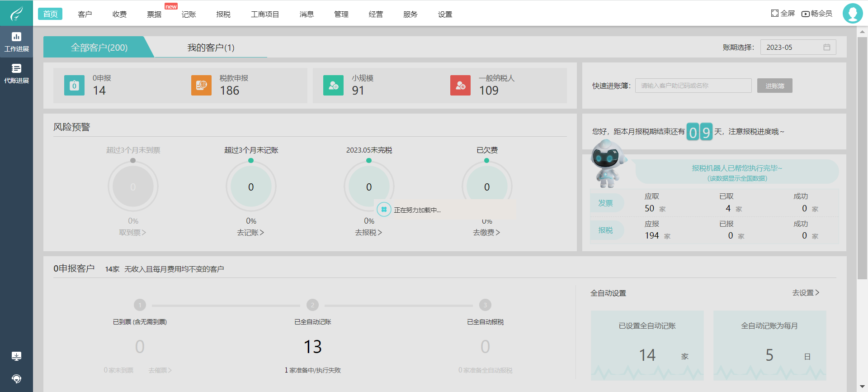Open 消息 menu
The height and width of the screenshot is (392, 868).
(x=307, y=14)
